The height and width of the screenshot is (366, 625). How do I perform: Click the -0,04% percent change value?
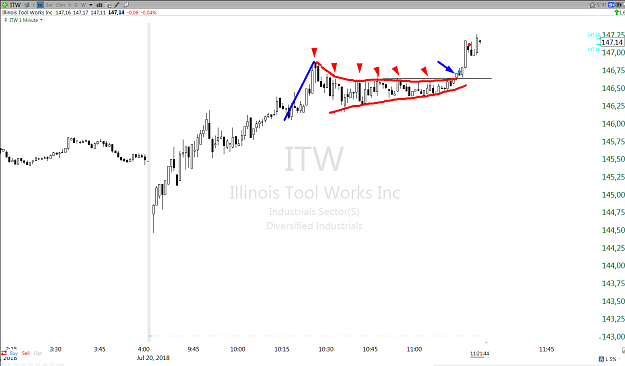tap(149, 13)
